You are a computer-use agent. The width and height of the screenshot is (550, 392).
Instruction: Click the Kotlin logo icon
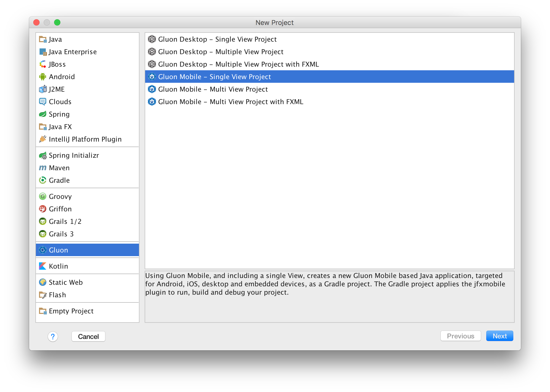pos(43,266)
